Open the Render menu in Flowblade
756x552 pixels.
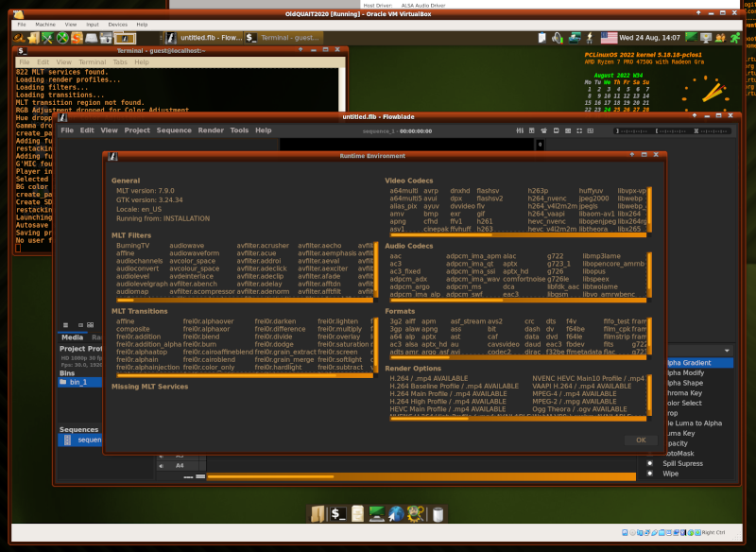point(210,130)
